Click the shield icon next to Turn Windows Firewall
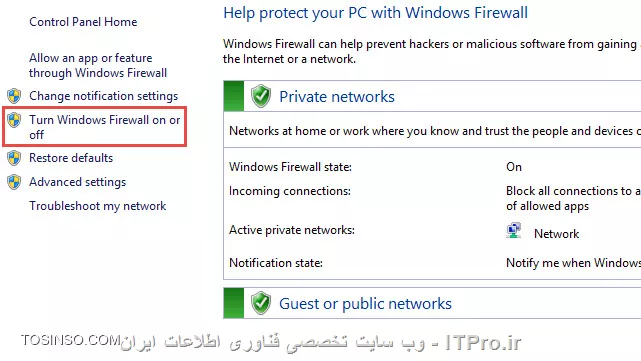This screenshot has width=641, height=361. click(x=14, y=120)
